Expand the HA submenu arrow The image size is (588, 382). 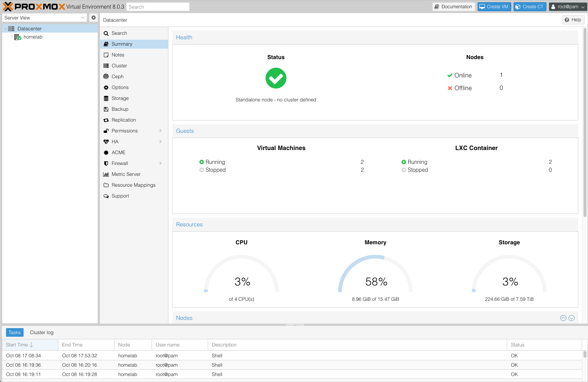161,142
